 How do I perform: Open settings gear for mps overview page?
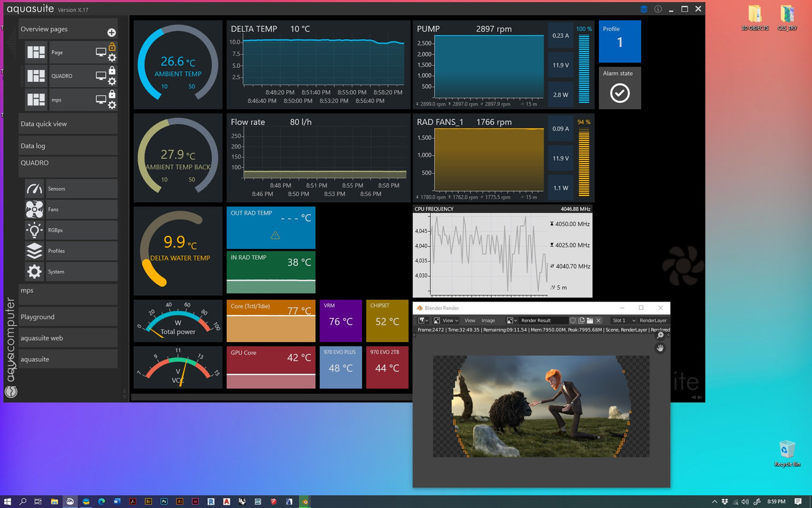(x=112, y=105)
